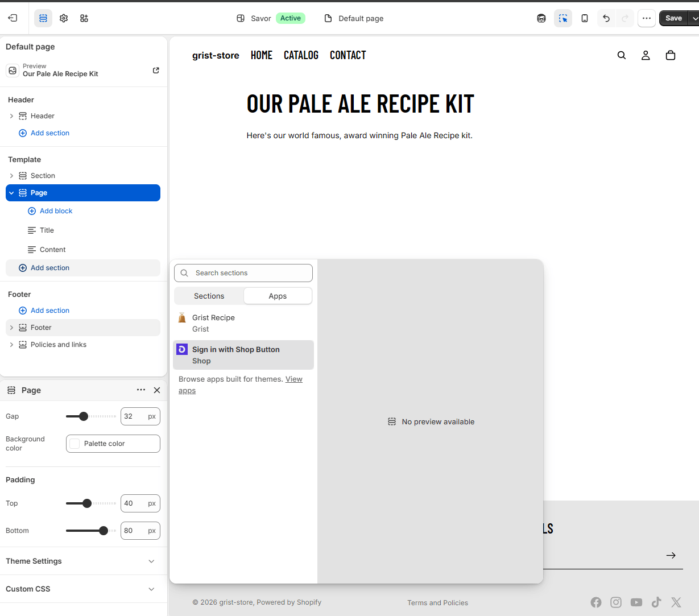Open Page settings three-dot menu
Image resolution: width=699 pixels, height=616 pixels.
(141, 390)
